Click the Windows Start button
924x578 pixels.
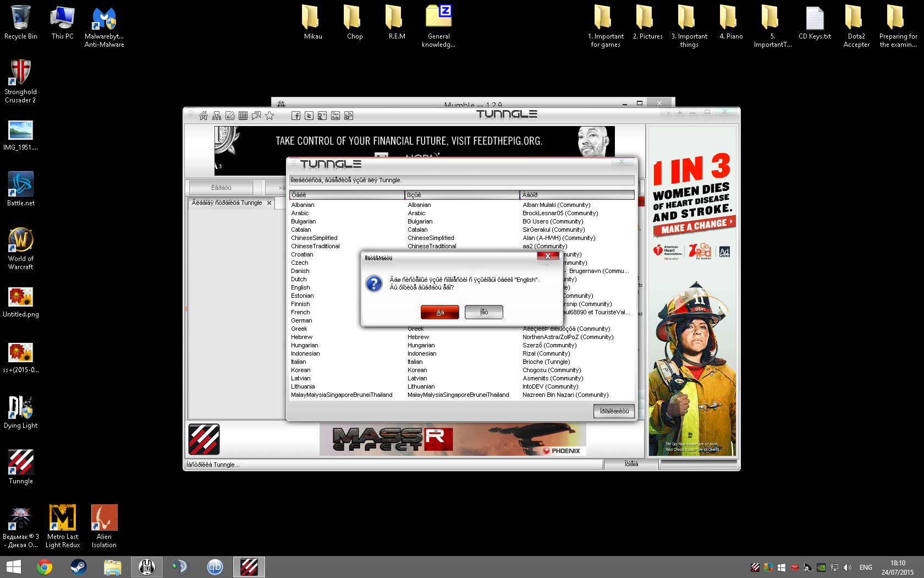13,567
